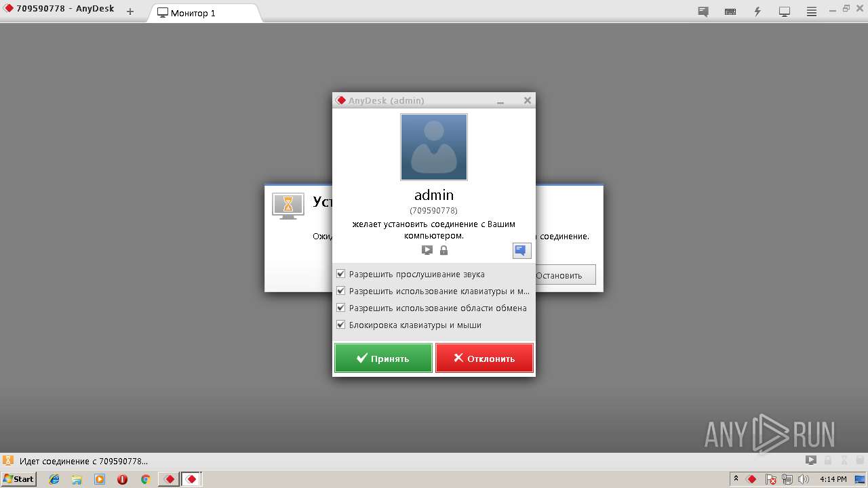
Task: Accept the connection with Принять
Action: (x=383, y=358)
